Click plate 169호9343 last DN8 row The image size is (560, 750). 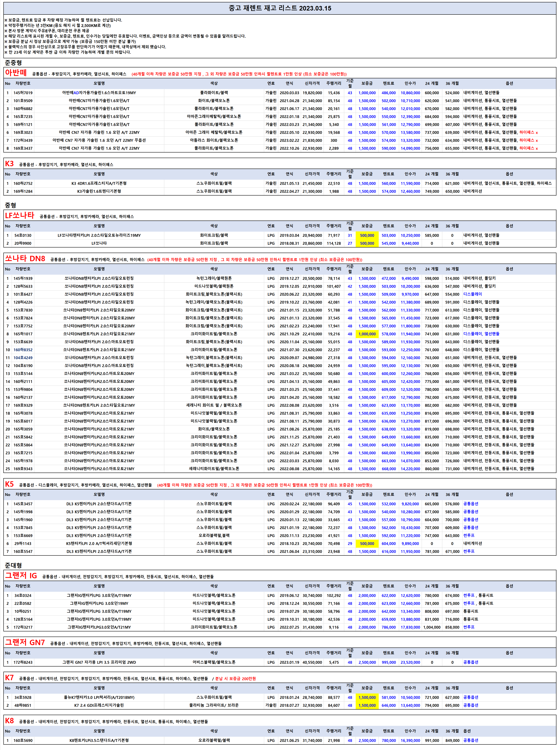point(23,469)
